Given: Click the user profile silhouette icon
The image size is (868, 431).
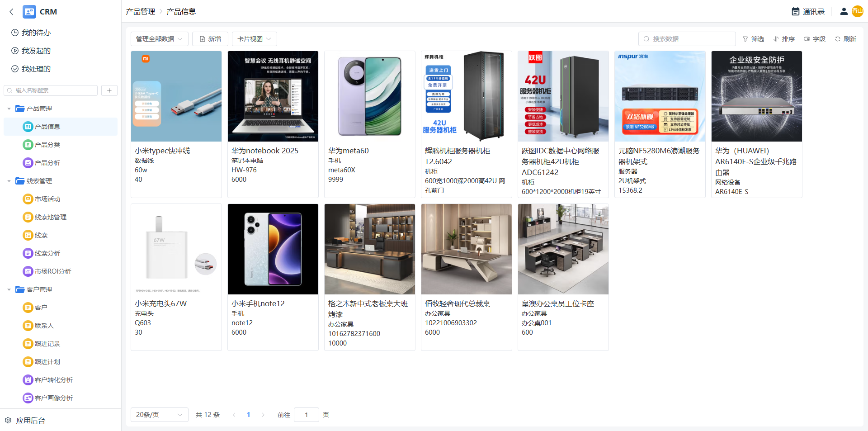Looking at the screenshot, I should point(844,12).
